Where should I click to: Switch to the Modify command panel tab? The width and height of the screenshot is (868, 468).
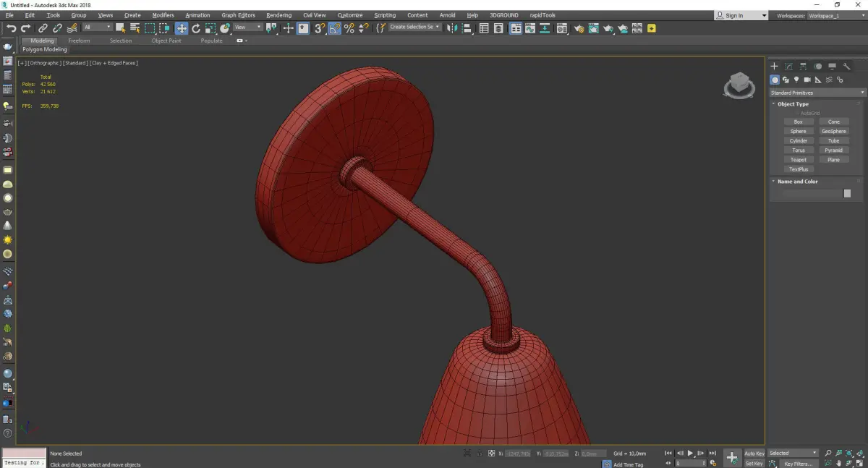coord(788,67)
